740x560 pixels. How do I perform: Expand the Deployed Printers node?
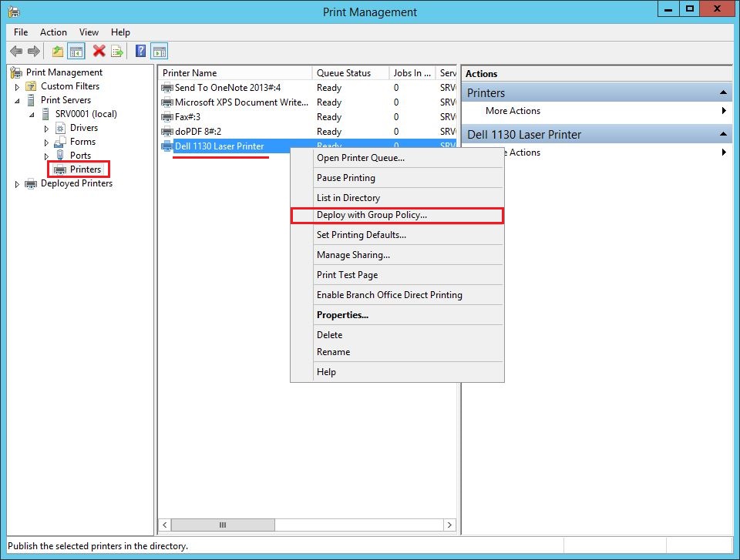tap(18, 184)
